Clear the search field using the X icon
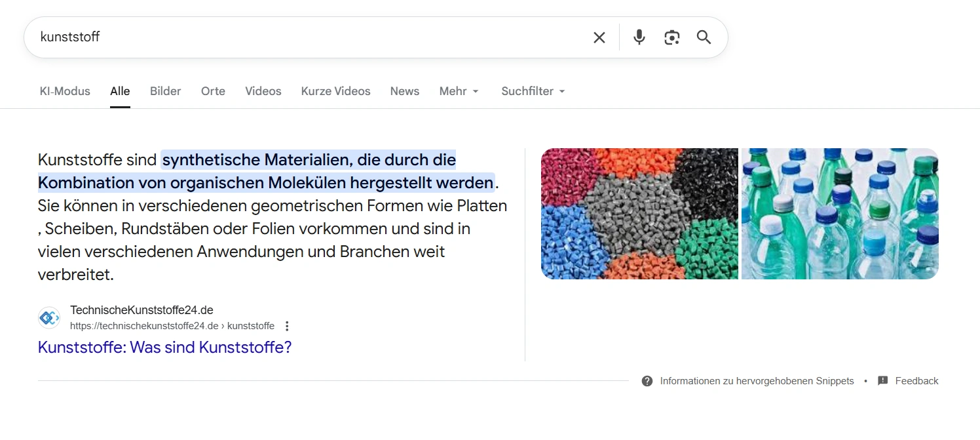Image resolution: width=980 pixels, height=440 pixels. [599, 37]
